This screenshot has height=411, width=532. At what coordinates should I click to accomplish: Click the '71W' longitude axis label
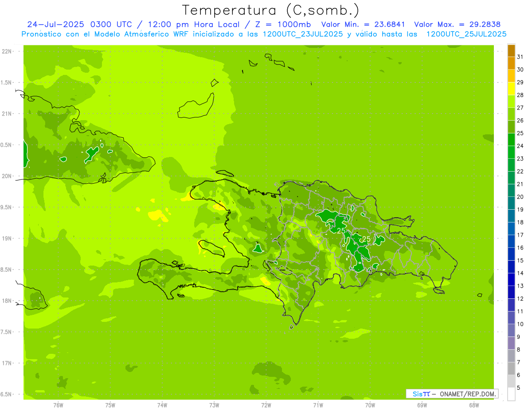coord(318,405)
